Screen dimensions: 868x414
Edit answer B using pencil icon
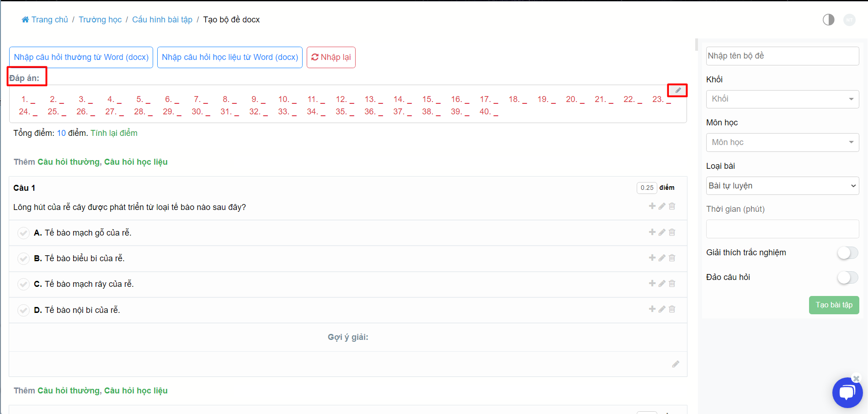662,258
